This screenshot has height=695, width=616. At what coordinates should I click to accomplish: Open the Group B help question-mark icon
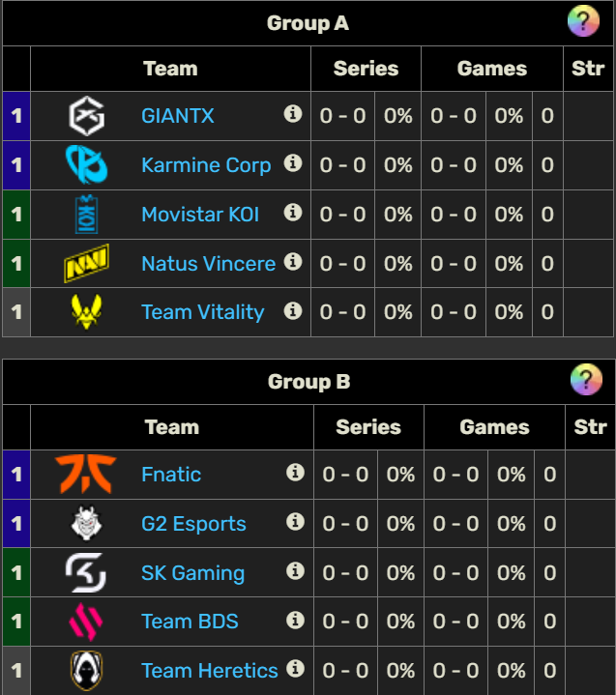pyautogui.click(x=586, y=380)
